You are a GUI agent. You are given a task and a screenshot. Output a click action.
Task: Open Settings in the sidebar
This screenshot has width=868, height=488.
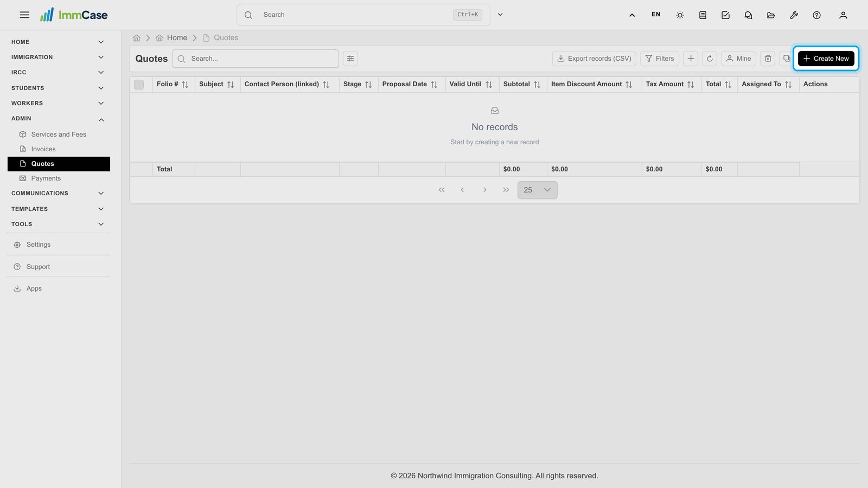(58, 245)
